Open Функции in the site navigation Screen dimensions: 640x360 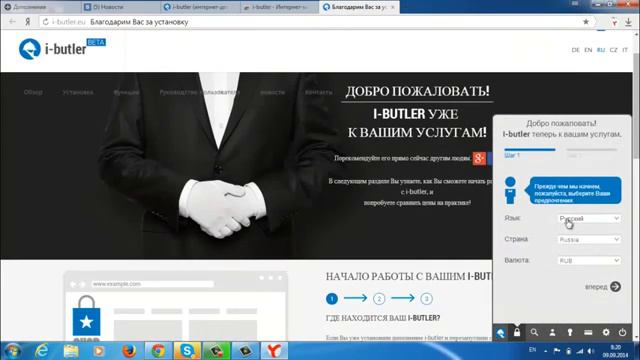[126, 92]
